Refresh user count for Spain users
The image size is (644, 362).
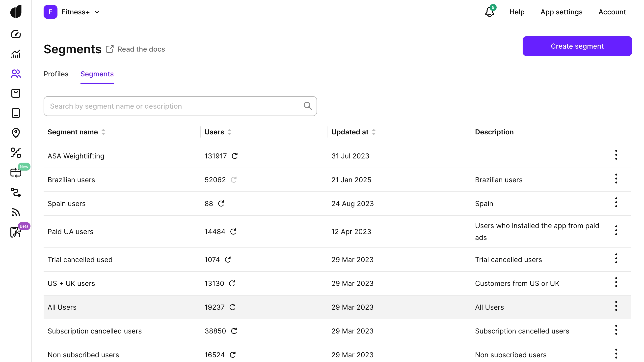[x=221, y=204]
